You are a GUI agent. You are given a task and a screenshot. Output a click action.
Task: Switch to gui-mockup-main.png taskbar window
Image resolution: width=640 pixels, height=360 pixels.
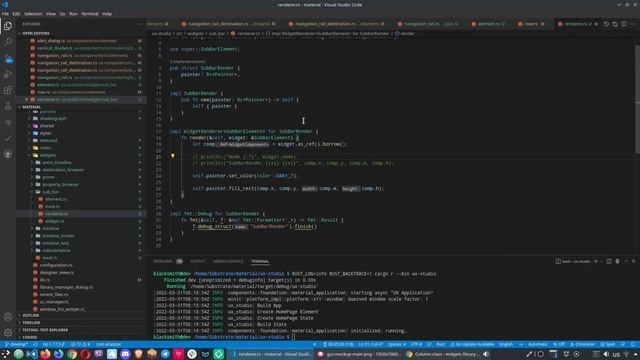pyautogui.click(x=359, y=354)
